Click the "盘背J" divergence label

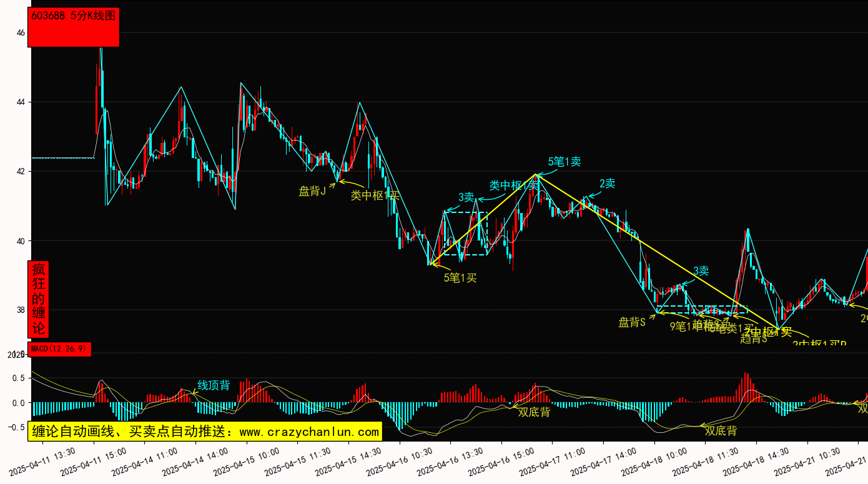[x=312, y=191]
